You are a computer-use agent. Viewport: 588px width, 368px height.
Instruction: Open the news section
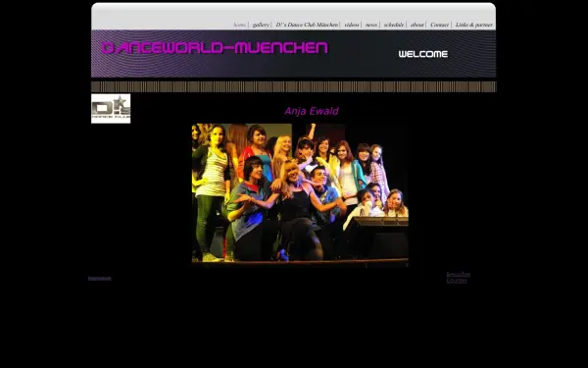(x=371, y=25)
